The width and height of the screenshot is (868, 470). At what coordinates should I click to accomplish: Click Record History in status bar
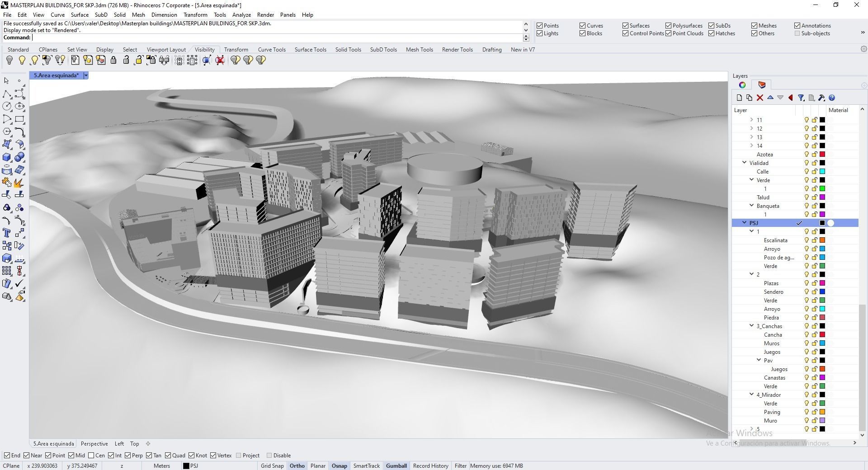(x=430, y=466)
